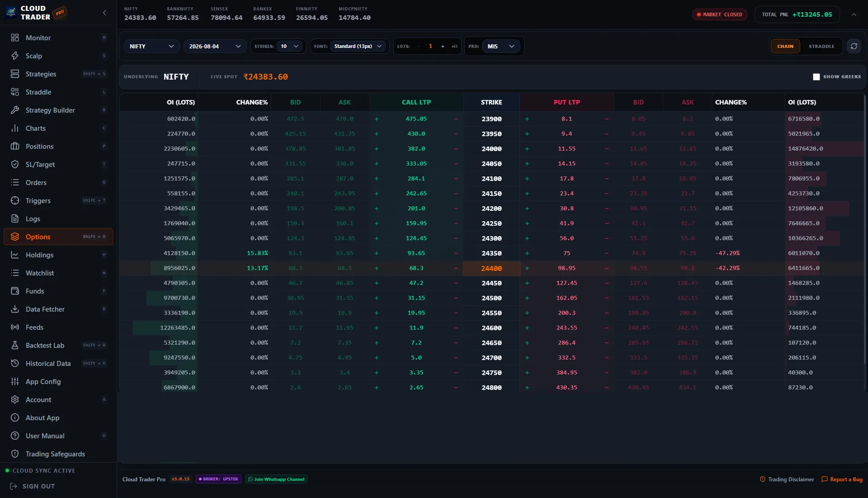Open the Funds wallet icon
868x498 pixels.
coord(15,291)
